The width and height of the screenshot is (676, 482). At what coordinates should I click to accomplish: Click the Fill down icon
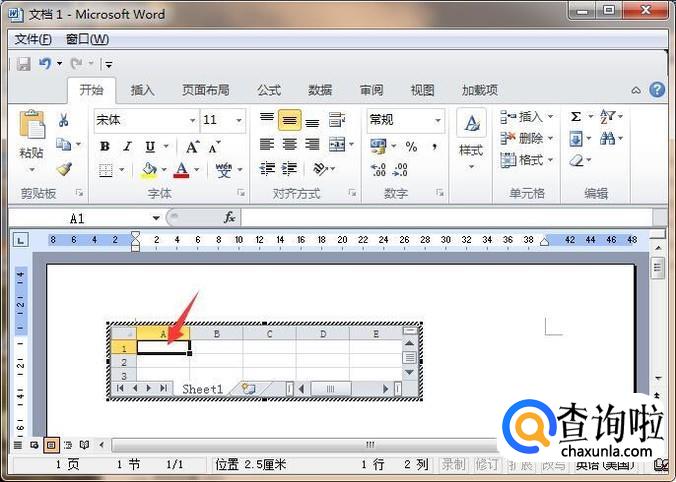576,139
